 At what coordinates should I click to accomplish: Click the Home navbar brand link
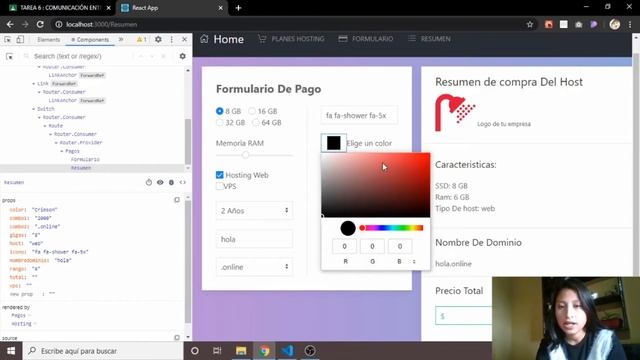[229, 39]
